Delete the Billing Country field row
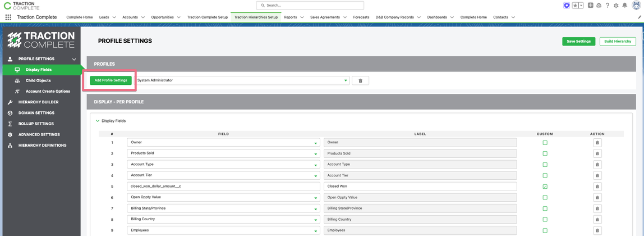 point(597,219)
